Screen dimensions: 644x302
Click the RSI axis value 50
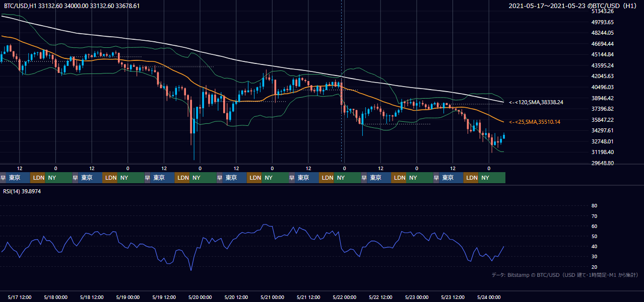pyautogui.click(x=594, y=236)
